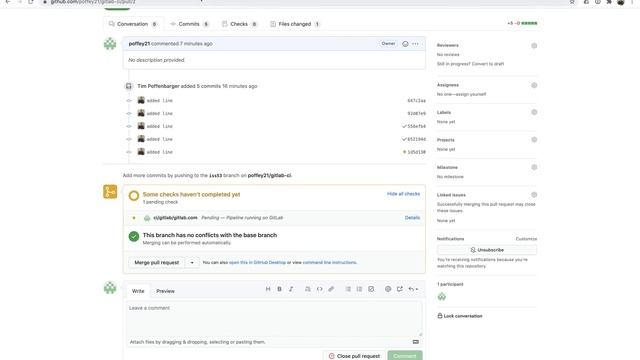Open Assignees settings gear
Image resolution: width=640 pixels, height=360 pixels.
tap(534, 85)
